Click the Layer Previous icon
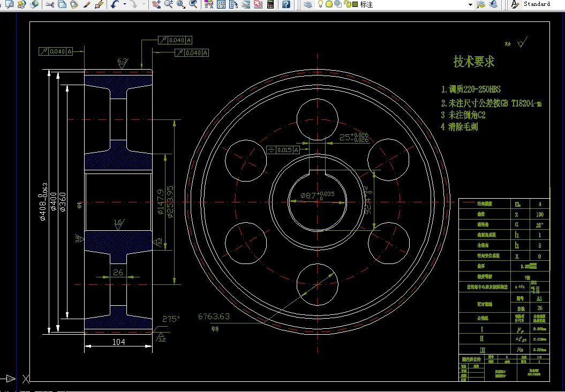This screenshot has width=565, height=392. (493, 4)
